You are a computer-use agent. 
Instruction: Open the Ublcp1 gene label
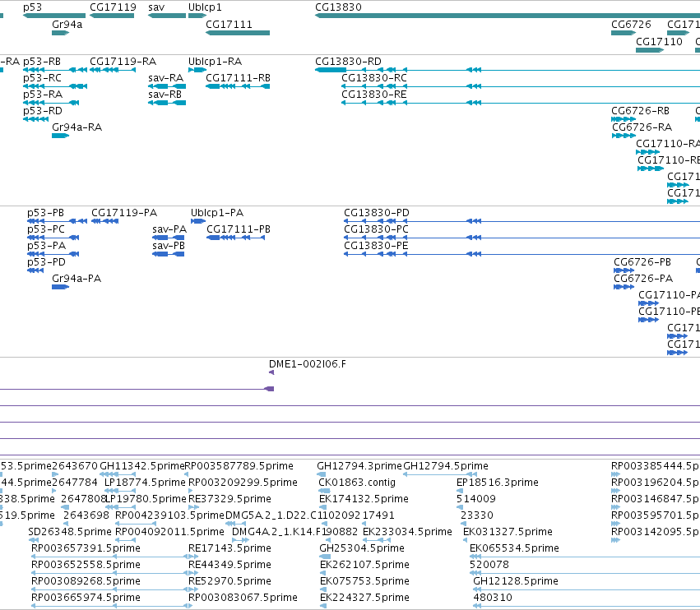click(205, 7)
